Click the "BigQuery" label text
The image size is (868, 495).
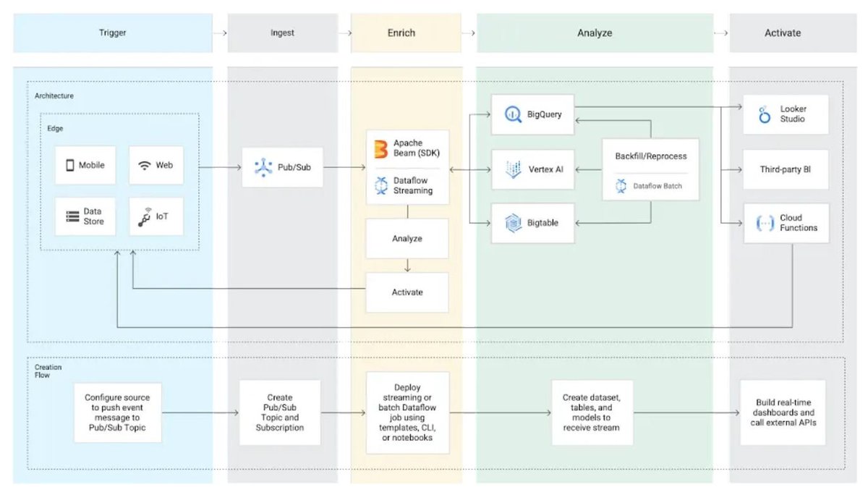[x=545, y=114]
